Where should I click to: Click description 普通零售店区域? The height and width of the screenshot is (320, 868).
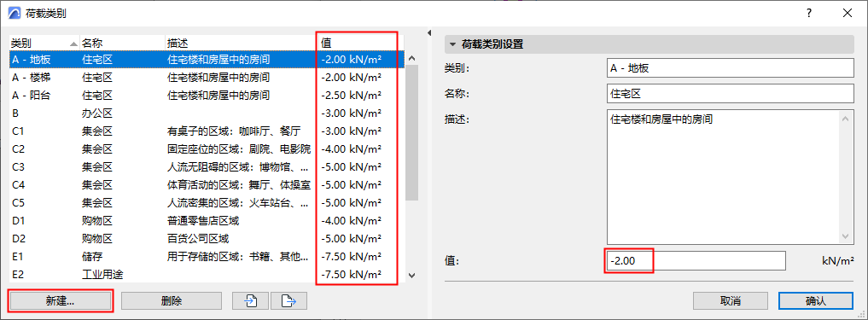202,221
